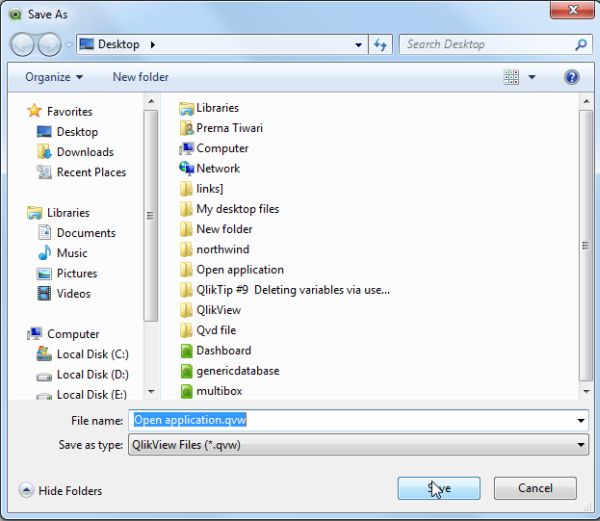Click the Save button
The image size is (600, 521).
[x=439, y=488]
